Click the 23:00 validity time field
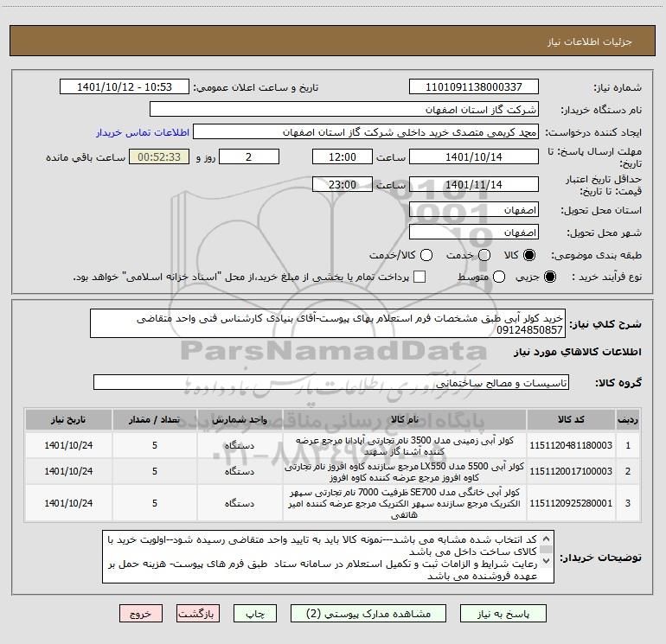666x644 pixels. pos(343,184)
